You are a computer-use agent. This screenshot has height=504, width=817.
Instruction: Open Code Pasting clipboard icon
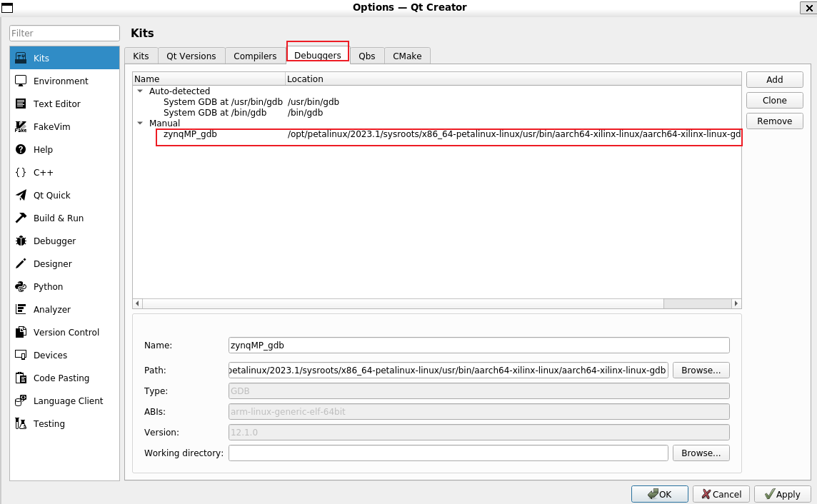(x=21, y=378)
